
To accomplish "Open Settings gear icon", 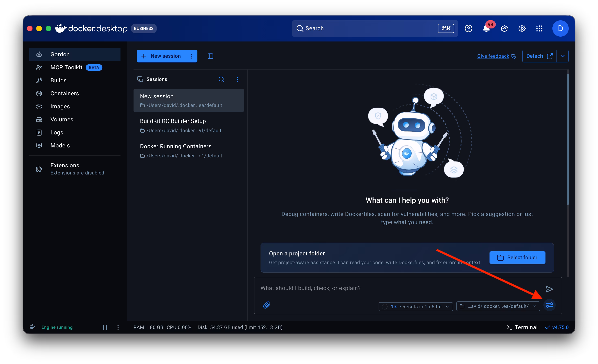I will (522, 29).
